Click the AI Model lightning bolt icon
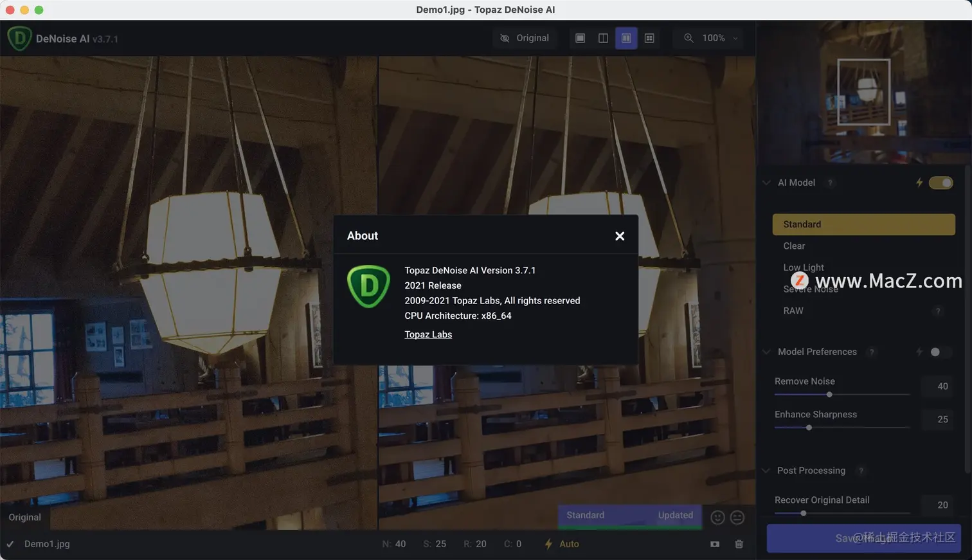This screenshot has width=972, height=560. coord(919,183)
